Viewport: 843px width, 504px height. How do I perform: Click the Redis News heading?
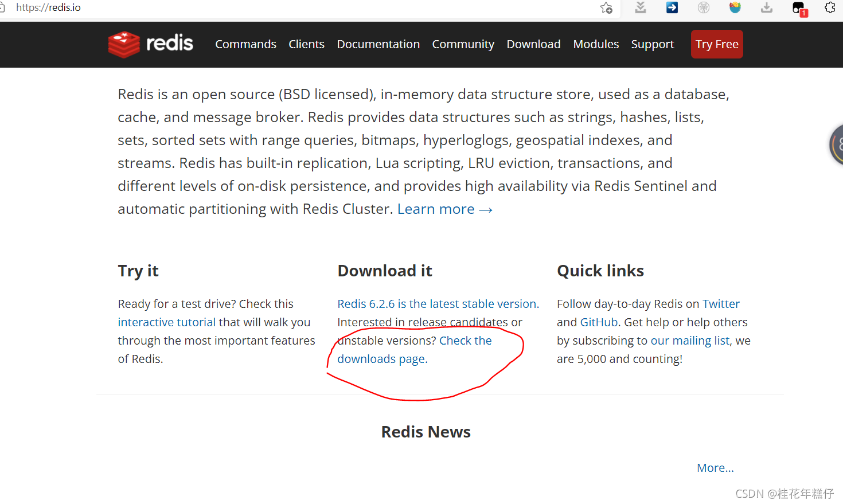click(426, 432)
